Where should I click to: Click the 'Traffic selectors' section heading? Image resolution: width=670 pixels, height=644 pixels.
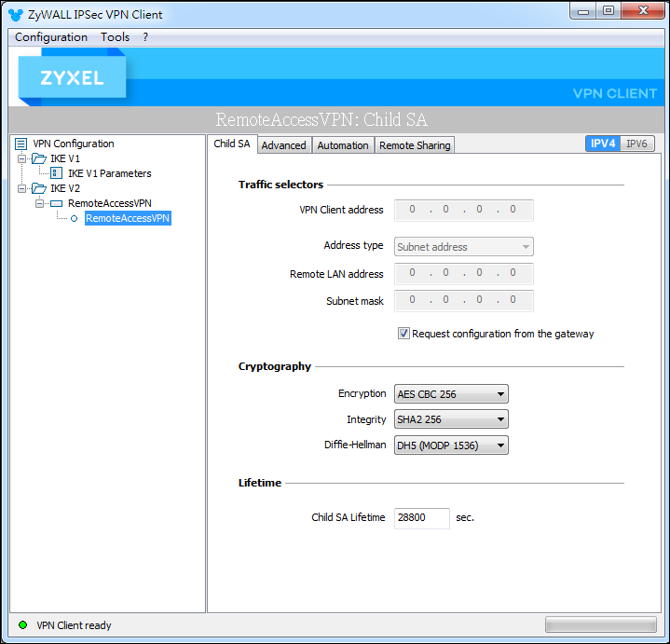(280, 185)
